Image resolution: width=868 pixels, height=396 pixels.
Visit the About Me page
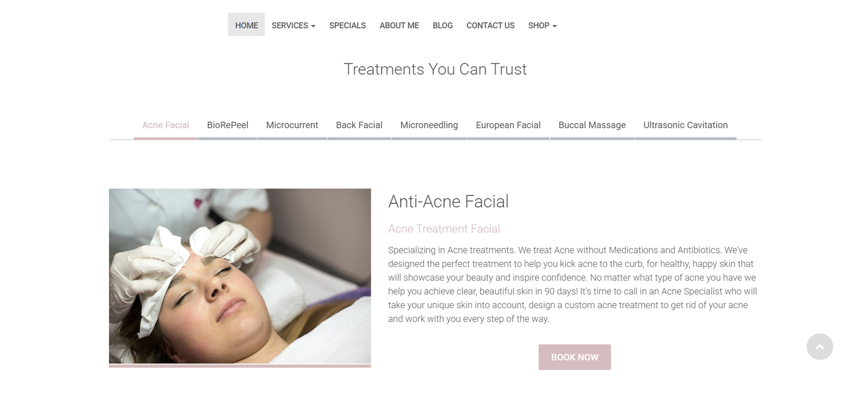(x=399, y=25)
